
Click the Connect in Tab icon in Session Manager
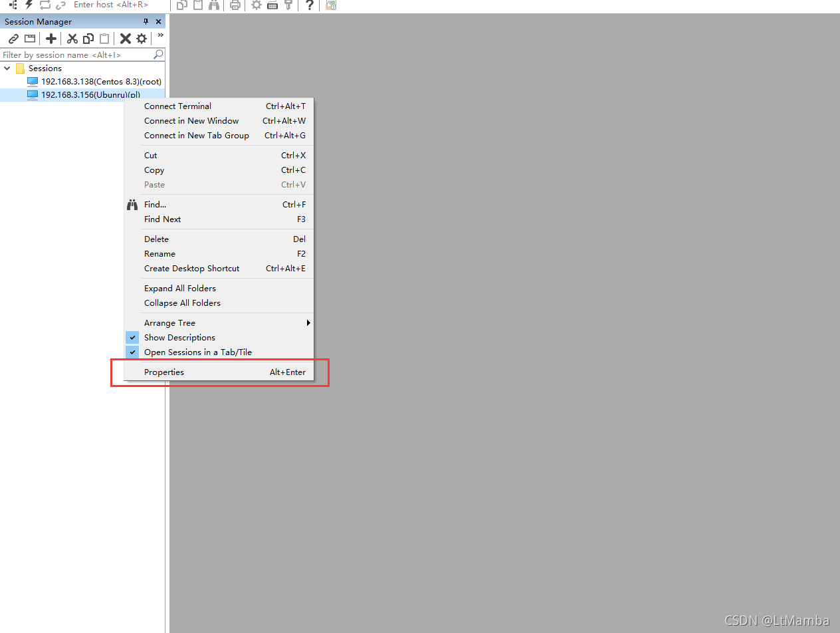(29, 39)
